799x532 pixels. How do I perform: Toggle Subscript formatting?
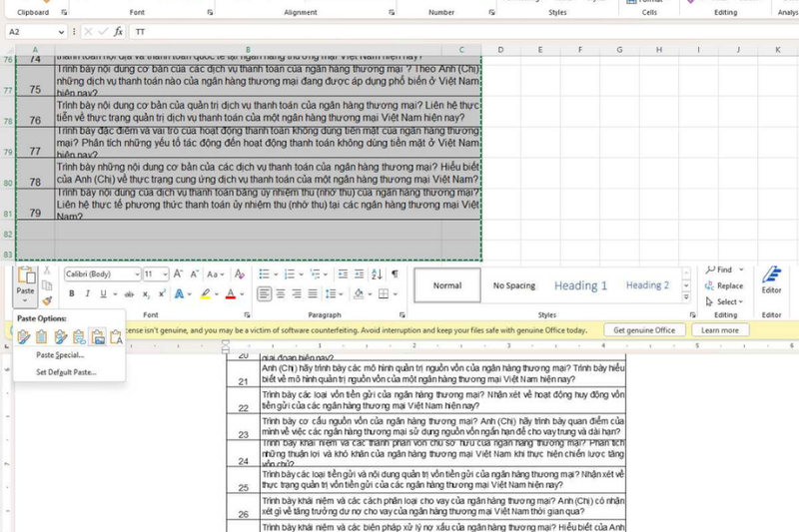point(146,293)
